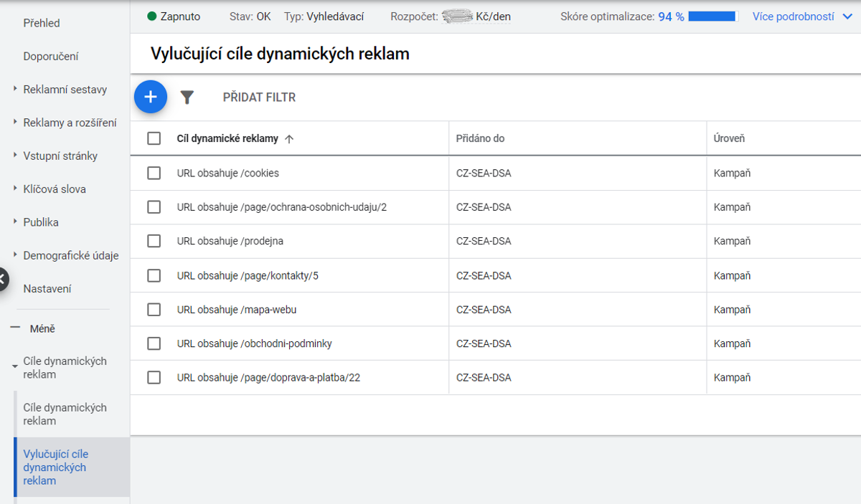Click Publika in the sidebar
This screenshot has width=861, height=504.
(x=41, y=222)
